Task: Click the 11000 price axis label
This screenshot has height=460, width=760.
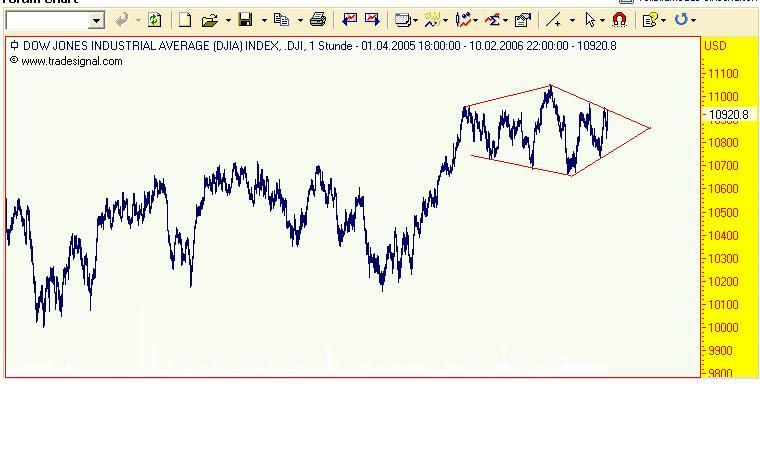Action: 723,97
